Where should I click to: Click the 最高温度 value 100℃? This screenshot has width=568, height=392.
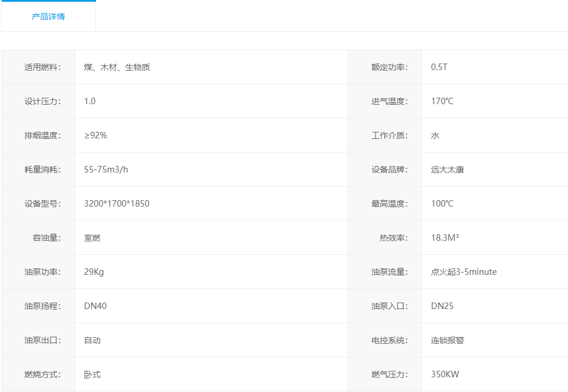click(x=442, y=204)
